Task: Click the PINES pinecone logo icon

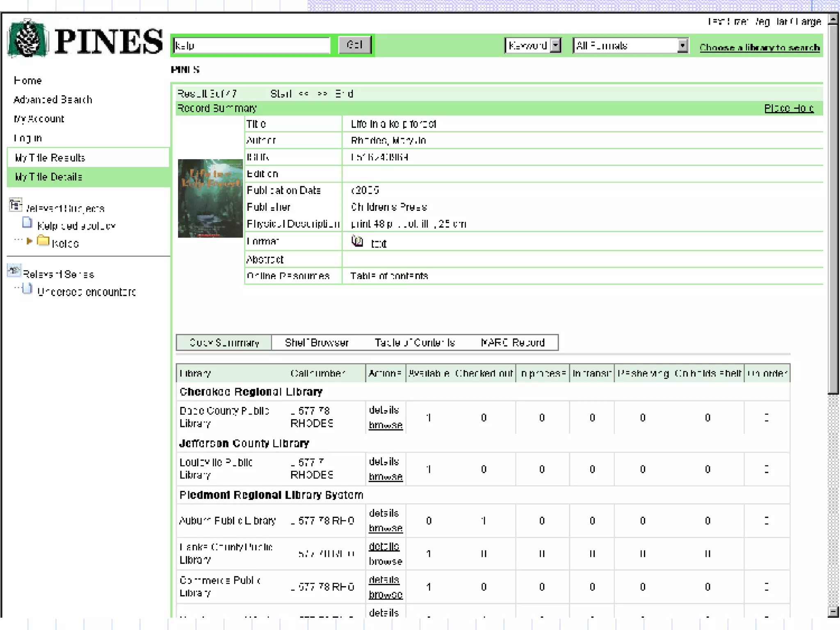Action: point(27,39)
